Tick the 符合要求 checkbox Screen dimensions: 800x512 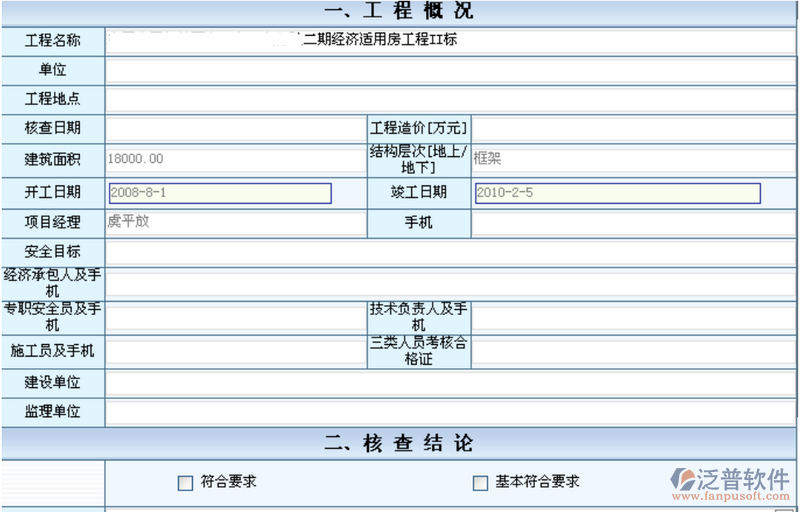click(185, 483)
